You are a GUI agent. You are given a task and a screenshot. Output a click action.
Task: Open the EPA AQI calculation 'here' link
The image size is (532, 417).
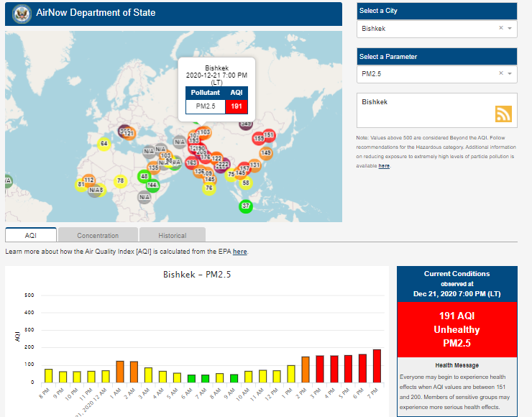point(239,252)
